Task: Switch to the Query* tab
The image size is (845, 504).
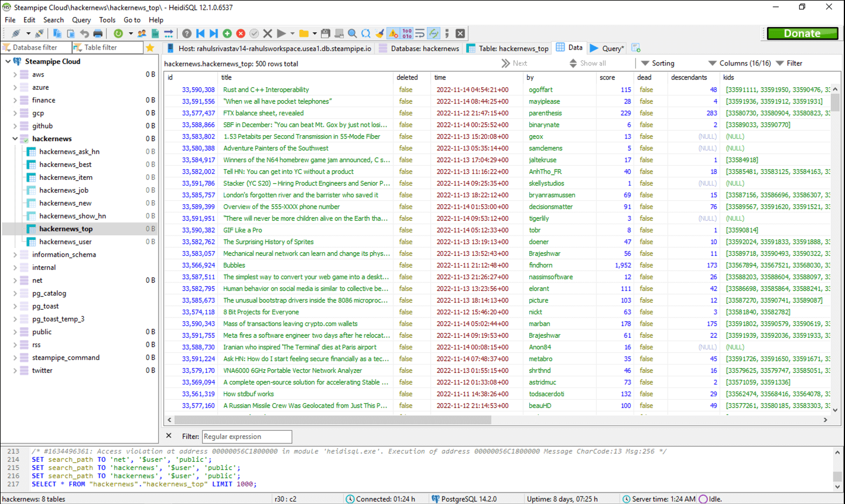Action: click(607, 48)
